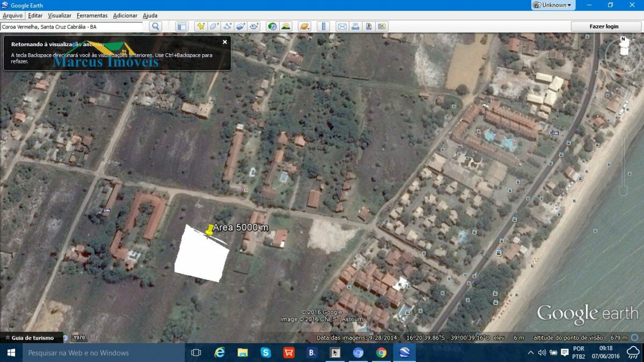
Task: Click the location search input field
Action: (x=72, y=26)
